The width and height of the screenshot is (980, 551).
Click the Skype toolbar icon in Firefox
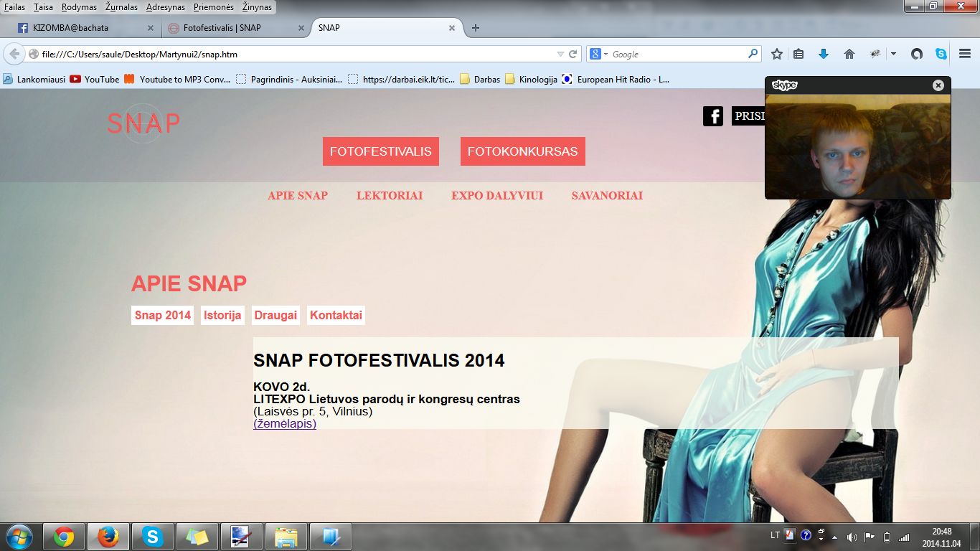pos(941,54)
